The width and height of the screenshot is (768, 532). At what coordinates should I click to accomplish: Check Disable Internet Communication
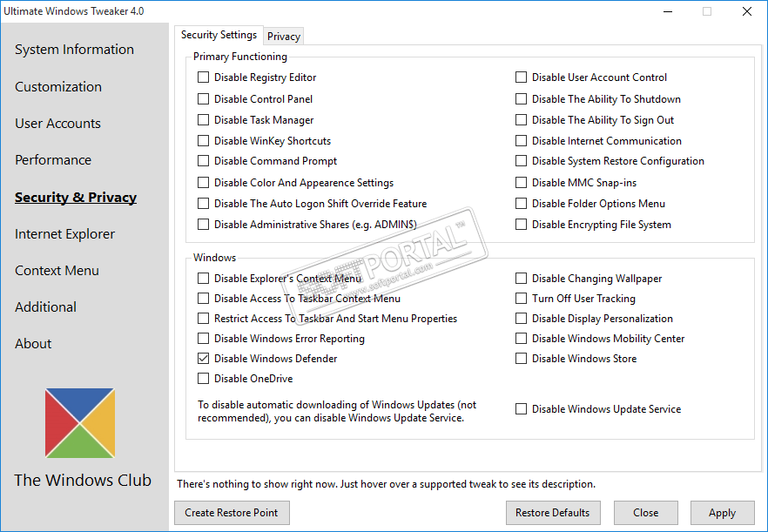point(521,141)
